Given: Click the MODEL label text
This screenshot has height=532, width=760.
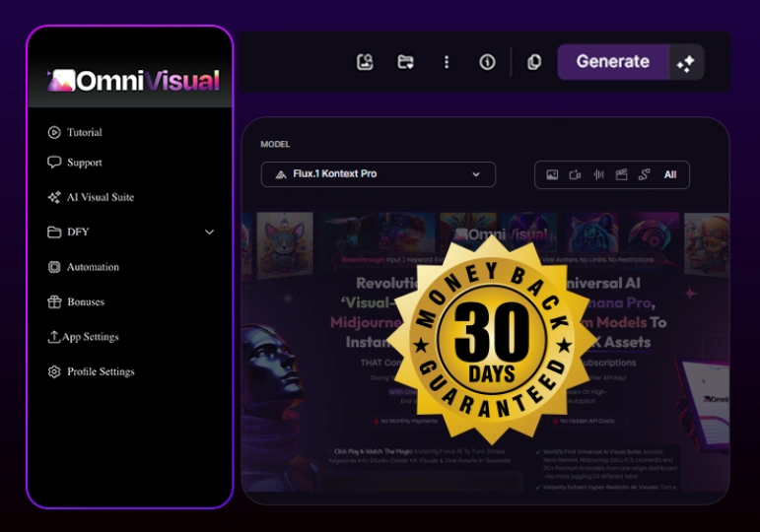Looking at the screenshot, I should click(x=275, y=145).
